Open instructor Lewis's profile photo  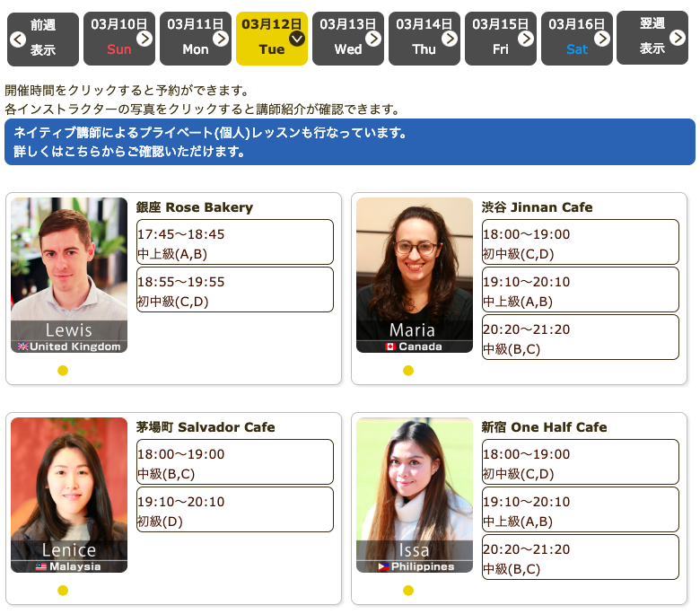pyautogui.click(x=69, y=275)
